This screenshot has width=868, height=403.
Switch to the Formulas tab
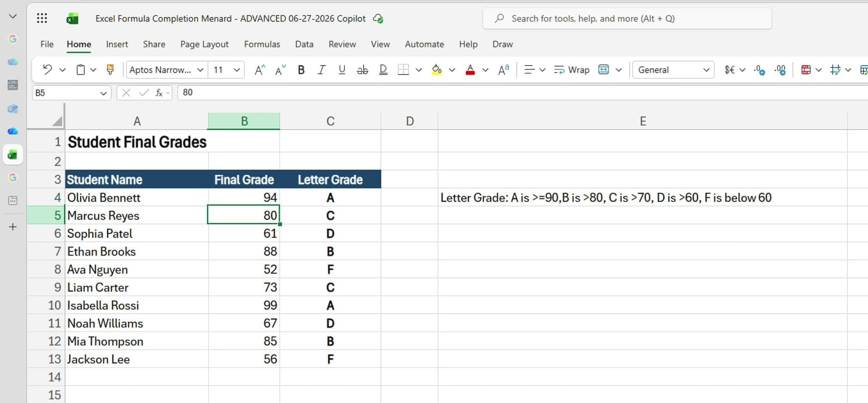[262, 44]
